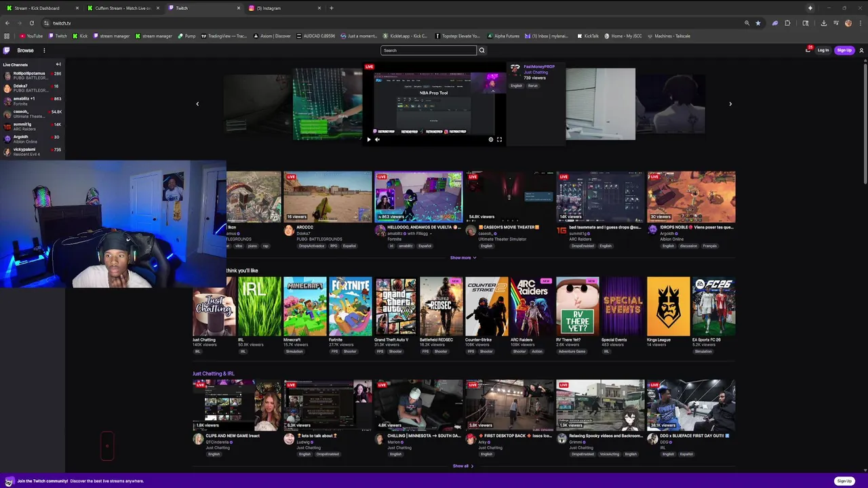Click Sign Up in bottom banner
This screenshot has height=488, width=868.
tap(844, 481)
